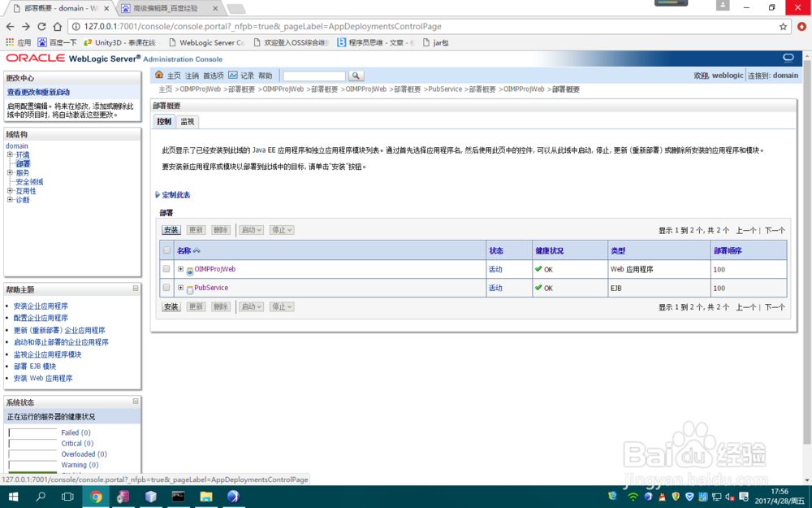Image resolution: width=812 pixels, height=508 pixels.
Task: Click the volume icon in system tray
Action: (730, 497)
